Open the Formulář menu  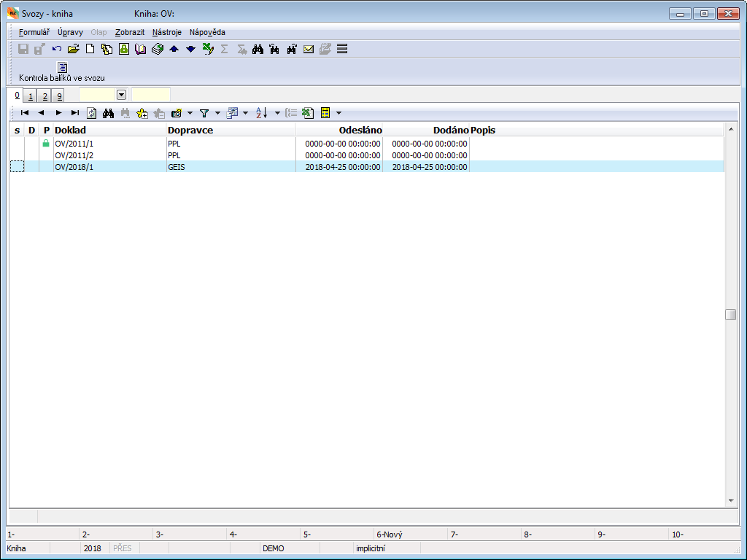34,32
